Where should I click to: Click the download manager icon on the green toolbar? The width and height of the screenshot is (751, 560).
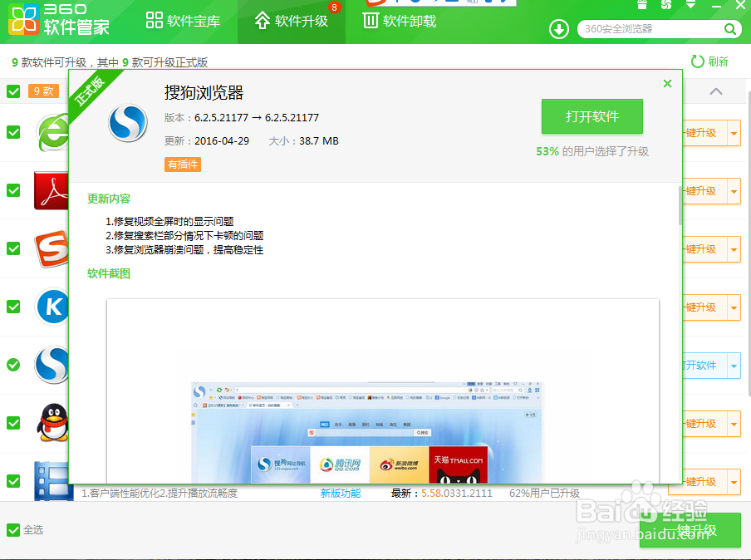558,28
